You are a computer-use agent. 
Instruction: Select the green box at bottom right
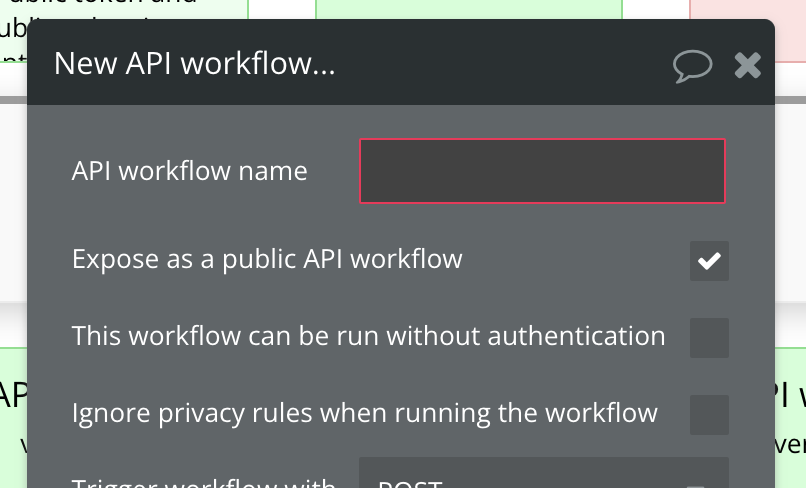click(x=790, y=420)
